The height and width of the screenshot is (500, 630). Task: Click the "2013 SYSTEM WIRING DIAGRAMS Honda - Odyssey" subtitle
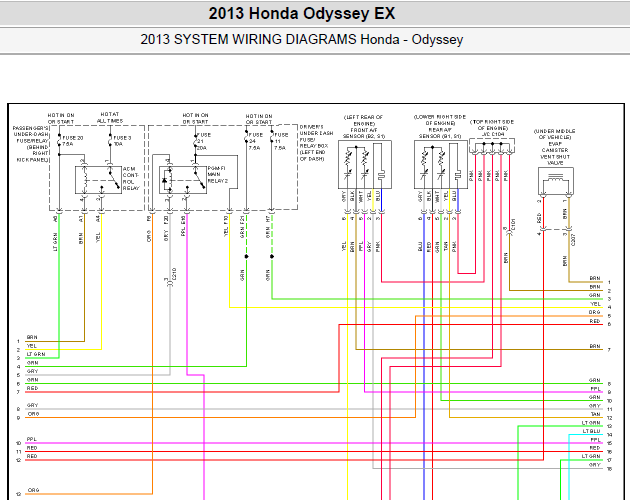tap(302, 39)
